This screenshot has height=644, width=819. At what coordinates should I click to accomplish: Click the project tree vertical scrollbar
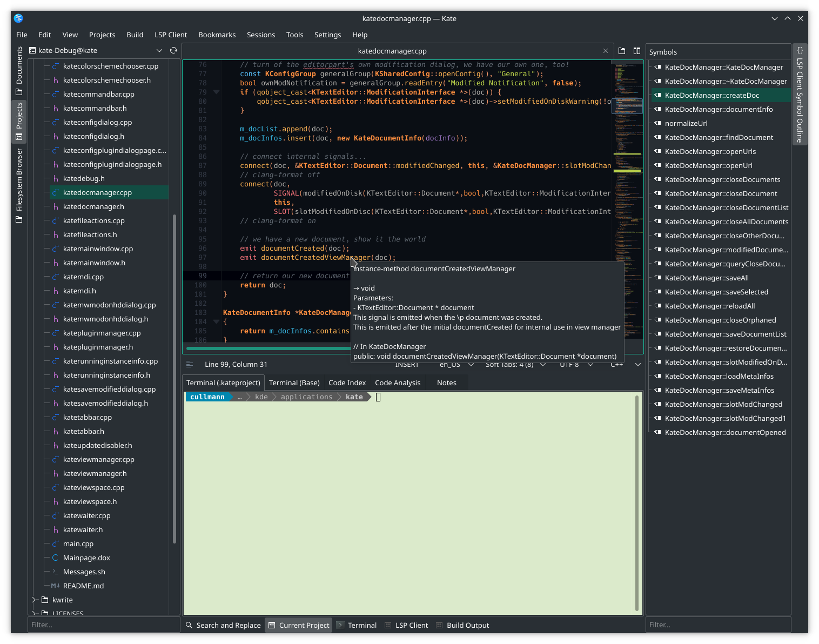point(174,378)
